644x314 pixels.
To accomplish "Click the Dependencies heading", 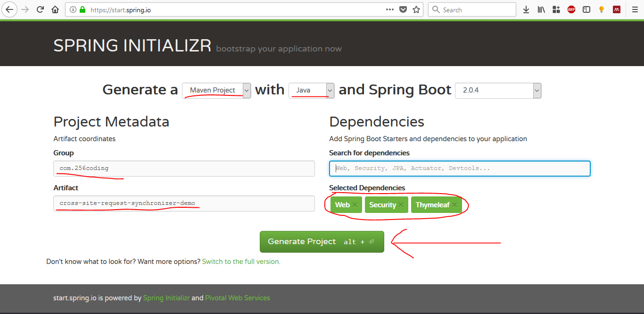I will [x=377, y=122].
